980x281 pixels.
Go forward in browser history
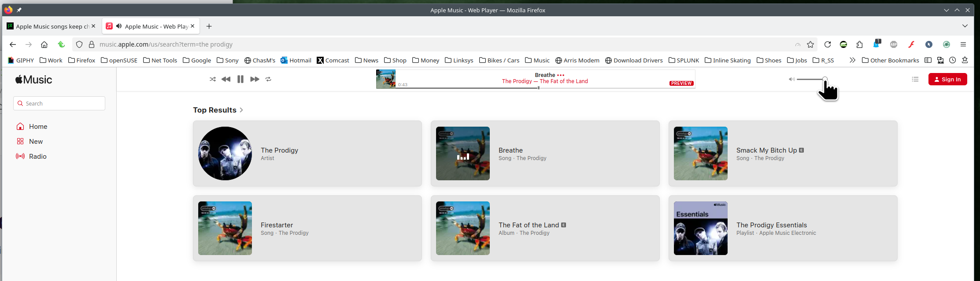29,44
